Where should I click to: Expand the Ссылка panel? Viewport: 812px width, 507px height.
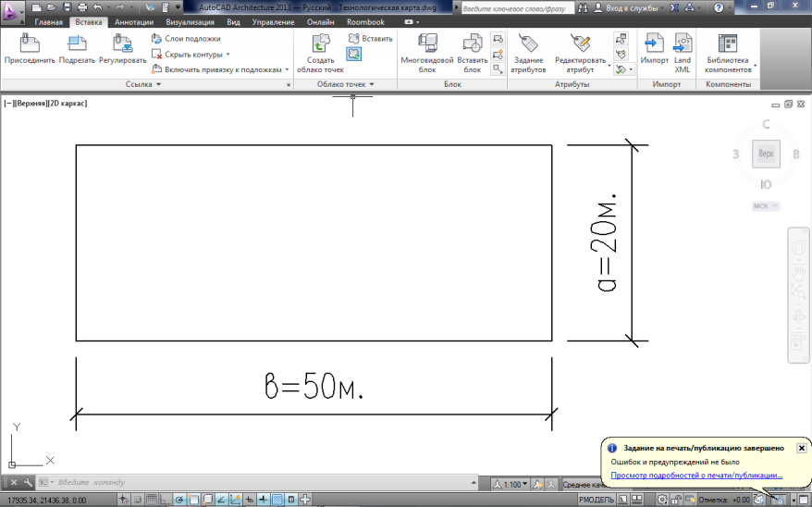coord(143,84)
